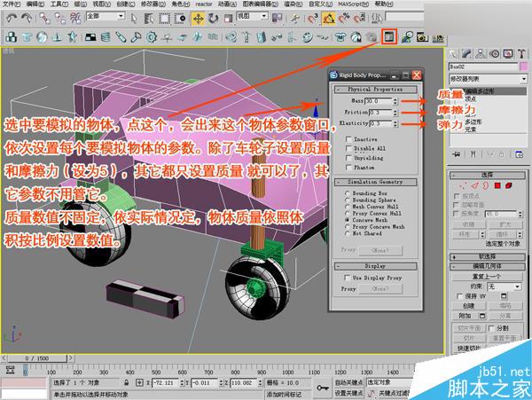532x400 pixels.
Task: Open the 约束 constraint dropdown
Action: pyautogui.click(x=505, y=286)
